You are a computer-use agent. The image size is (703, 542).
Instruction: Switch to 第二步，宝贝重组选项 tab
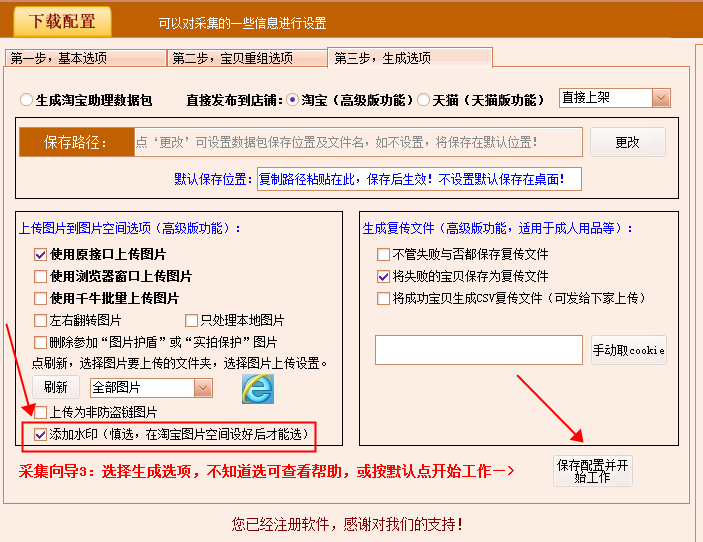tap(247, 58)
